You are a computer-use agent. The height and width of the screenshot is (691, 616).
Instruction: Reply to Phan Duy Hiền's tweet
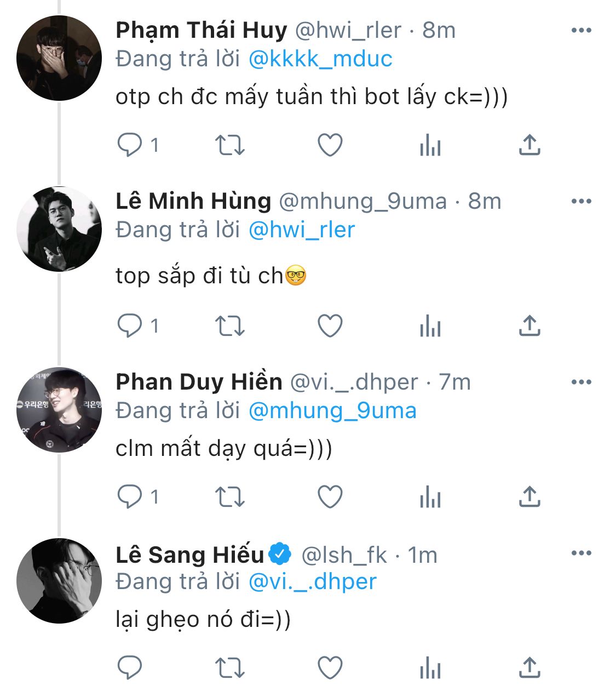coord(130,497)
